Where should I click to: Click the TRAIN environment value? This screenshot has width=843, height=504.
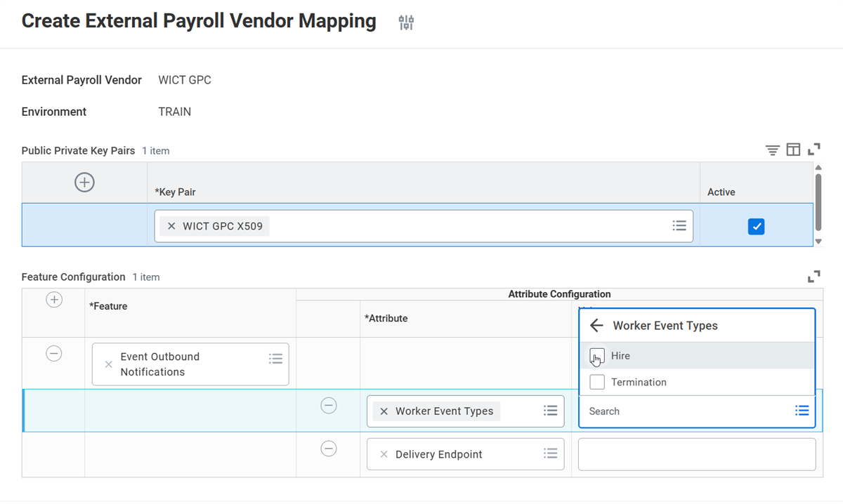point(175,112)
